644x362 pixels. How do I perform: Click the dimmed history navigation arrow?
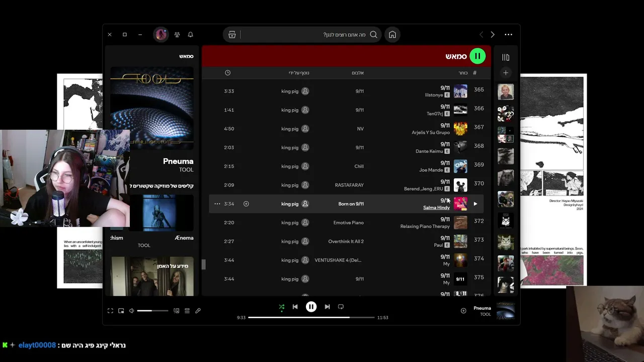click(x=481, y=35)
